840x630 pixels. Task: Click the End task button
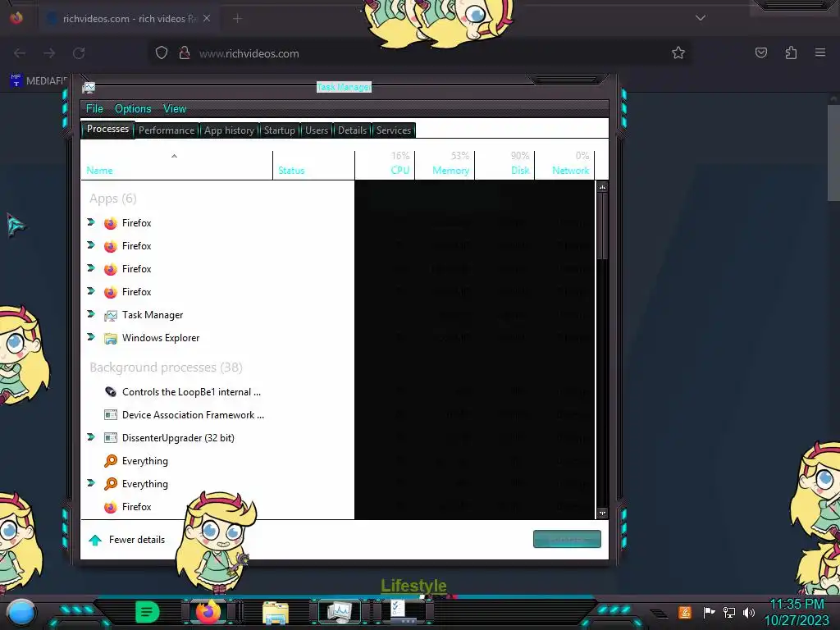pos(567,539)
